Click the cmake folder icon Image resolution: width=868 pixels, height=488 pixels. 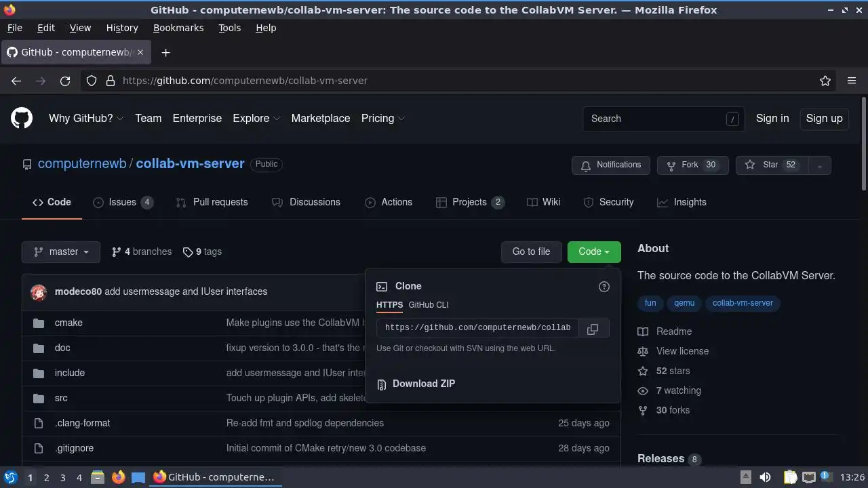[x=39, y=323]
